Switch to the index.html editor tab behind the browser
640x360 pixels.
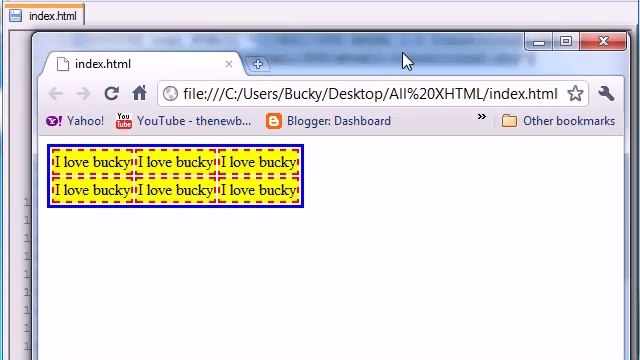click(44, 16)
